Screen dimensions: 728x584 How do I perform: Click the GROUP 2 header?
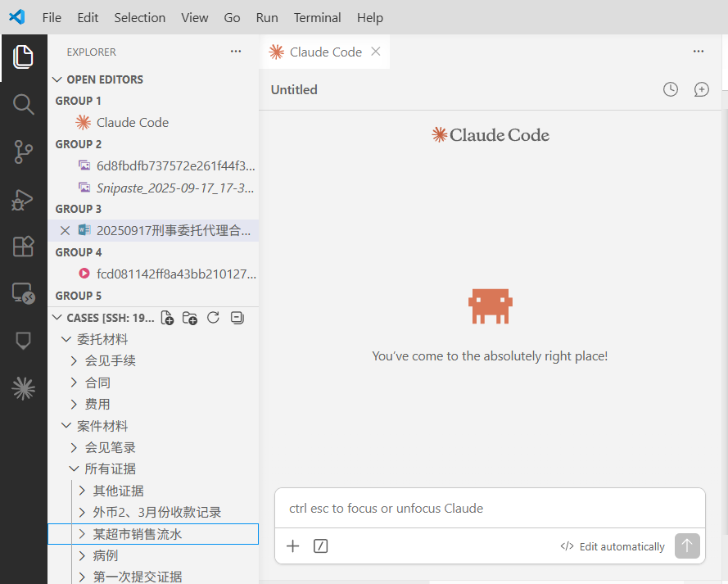pyautogui.click(x=78, y=144)
